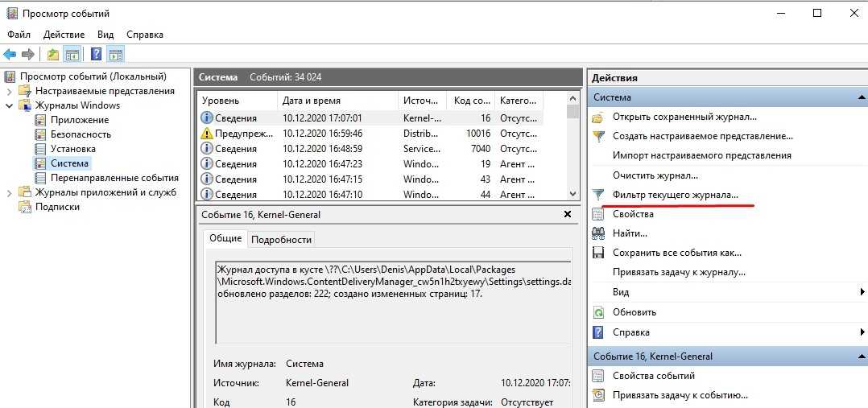Click the funnel icon for Фильтр текущего журнала
This screenshot has width=868, height=408.
coord(598,195)
